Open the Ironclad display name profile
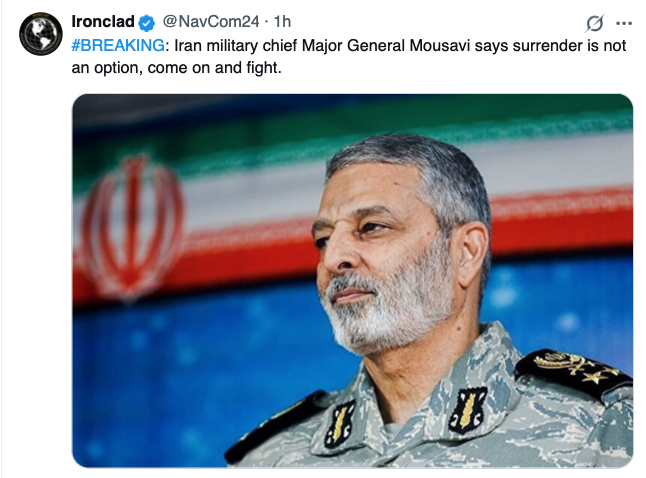646x478 pixels. tap(103, 21)
